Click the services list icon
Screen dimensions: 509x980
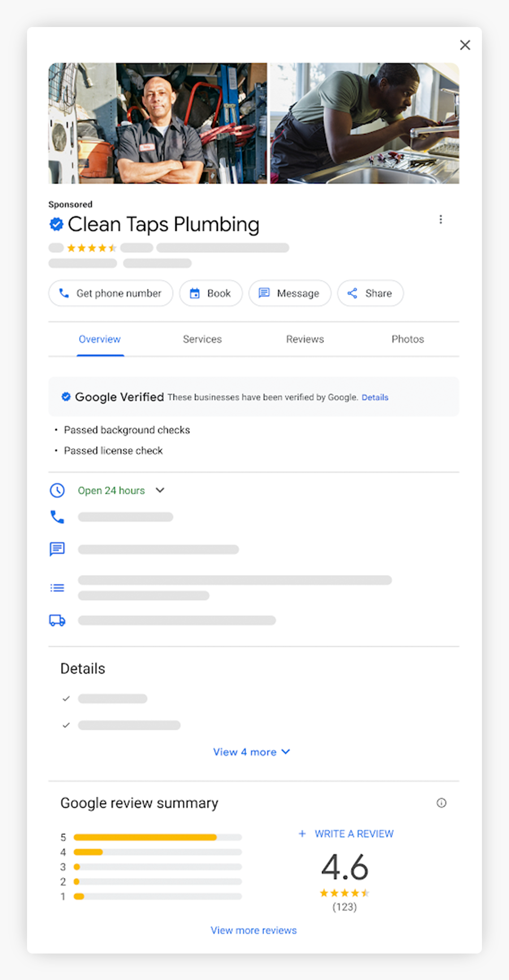[x=57, y=588]
